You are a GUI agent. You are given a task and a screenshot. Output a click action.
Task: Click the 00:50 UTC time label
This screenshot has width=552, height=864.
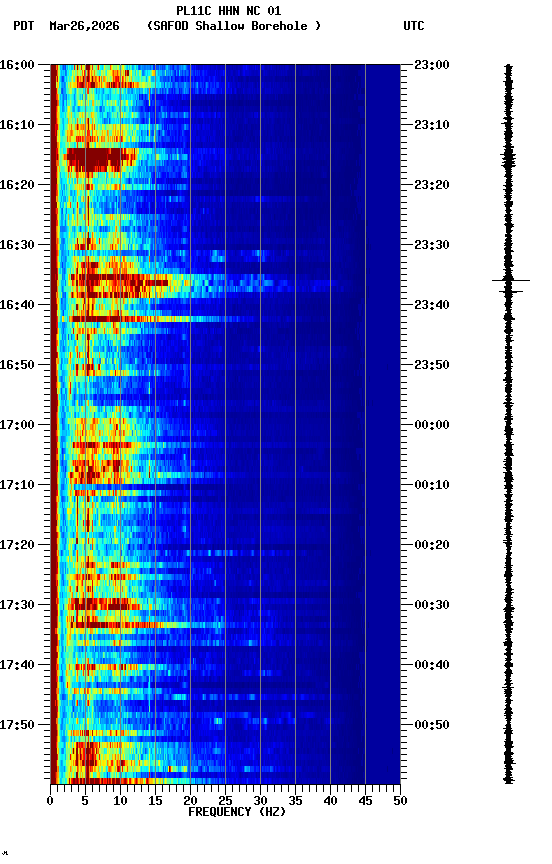click(x=432, y=725)
